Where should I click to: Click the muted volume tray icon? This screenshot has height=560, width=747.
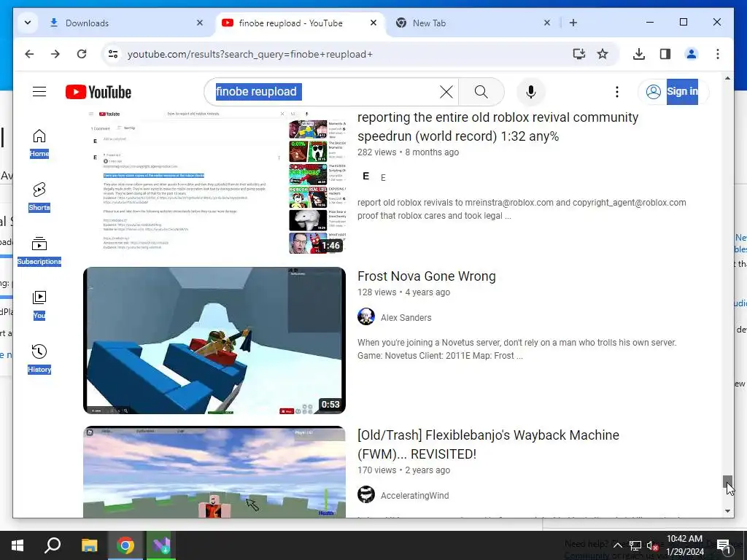pyautogui.click(x=652, y=545)
